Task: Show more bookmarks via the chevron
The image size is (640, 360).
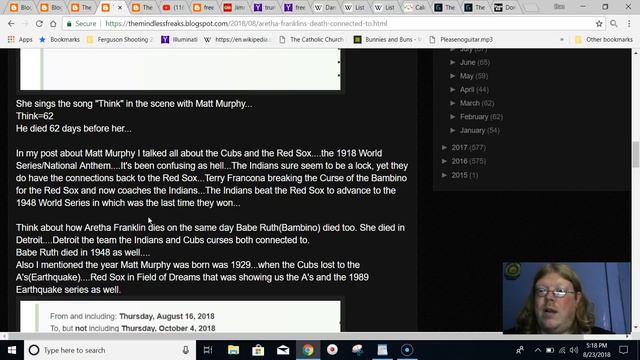Action: pyautogui.click(x=562, y=40)
